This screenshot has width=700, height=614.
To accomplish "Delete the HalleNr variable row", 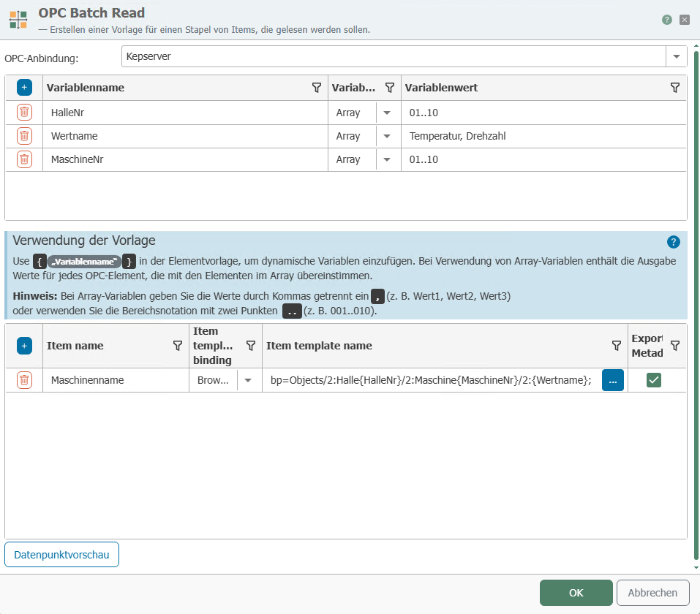I will pos(24,113).
